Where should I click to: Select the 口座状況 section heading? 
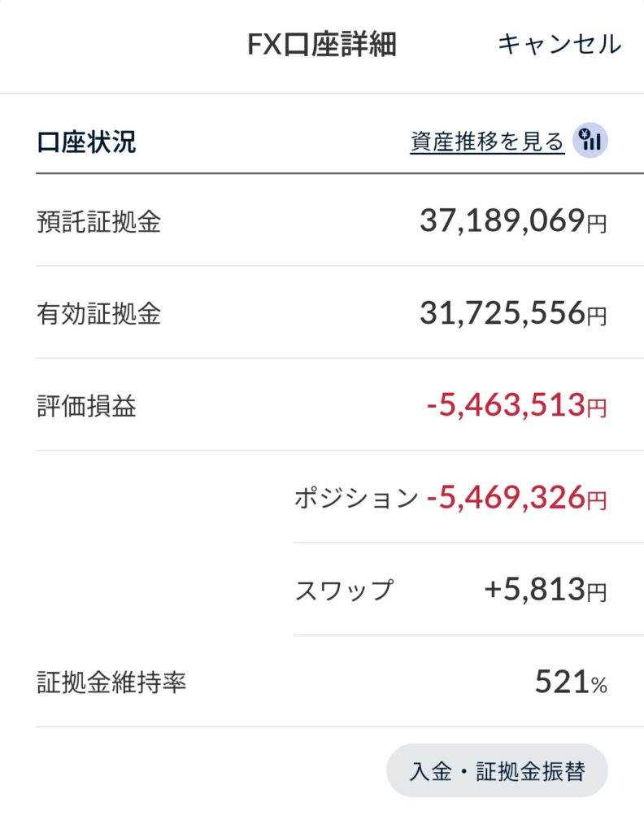tap(87, 142)
